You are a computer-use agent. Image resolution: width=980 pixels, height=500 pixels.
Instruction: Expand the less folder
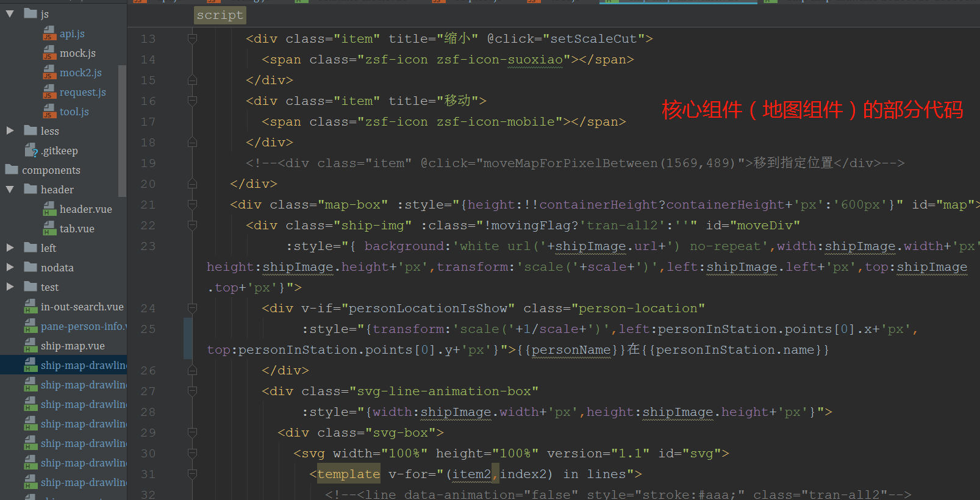pyautogui.click(x=10, y=130)
